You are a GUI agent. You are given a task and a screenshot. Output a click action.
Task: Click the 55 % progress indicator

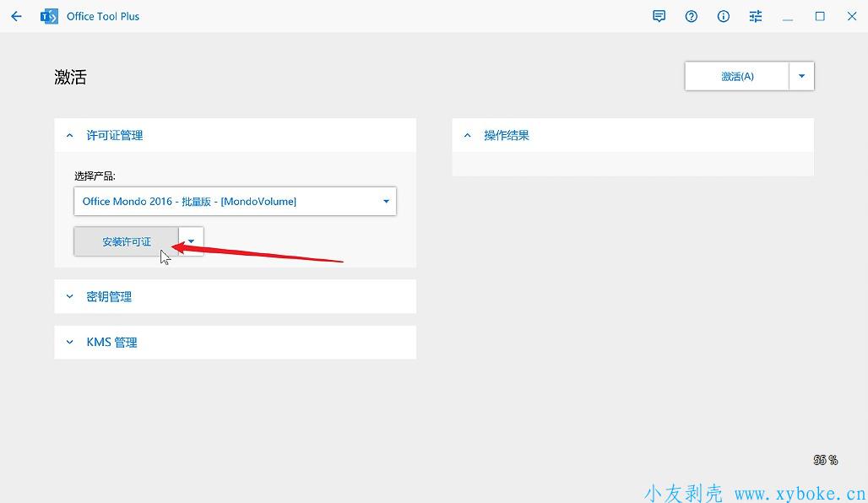tap(825, 460)
